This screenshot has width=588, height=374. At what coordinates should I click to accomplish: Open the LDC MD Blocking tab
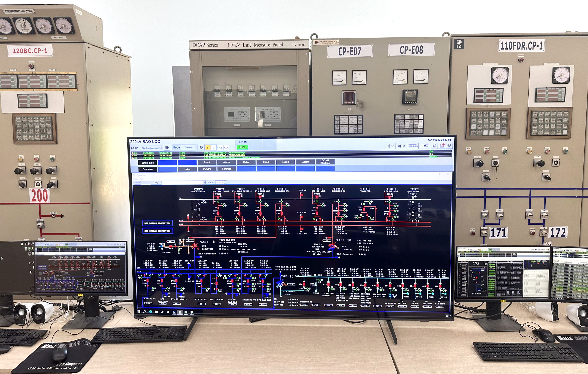[x=325, y=162]
